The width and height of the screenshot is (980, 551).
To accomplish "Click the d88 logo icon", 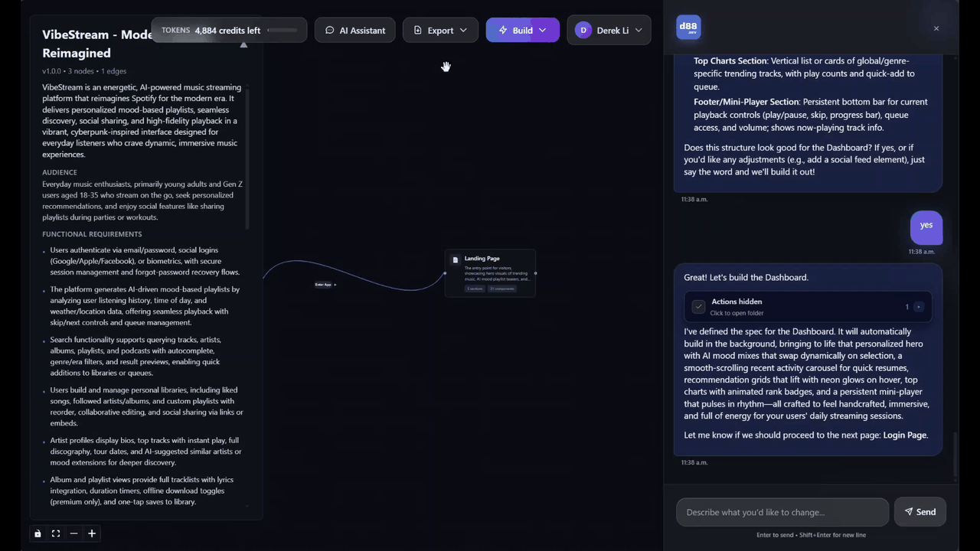I will [x=688, y=28].
